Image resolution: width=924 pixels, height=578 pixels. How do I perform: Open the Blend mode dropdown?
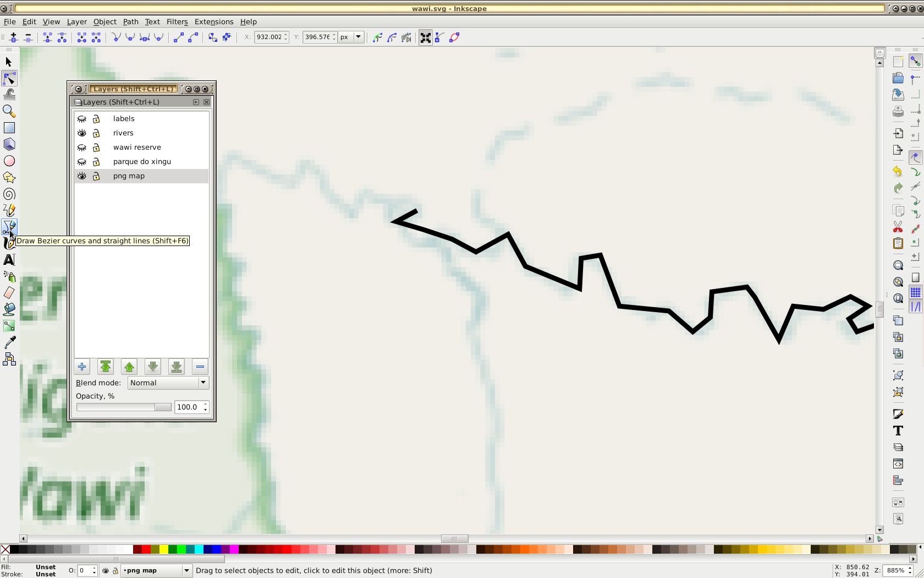point(168,383)
